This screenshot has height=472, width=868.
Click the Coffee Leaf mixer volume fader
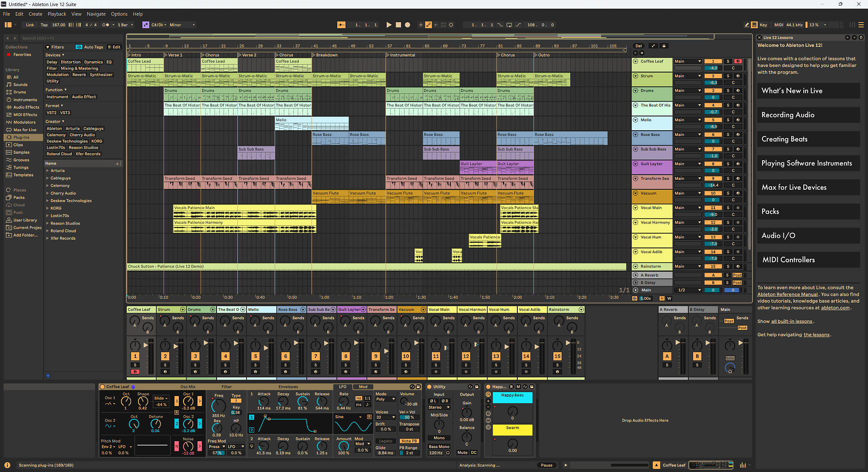pos(145,345)
